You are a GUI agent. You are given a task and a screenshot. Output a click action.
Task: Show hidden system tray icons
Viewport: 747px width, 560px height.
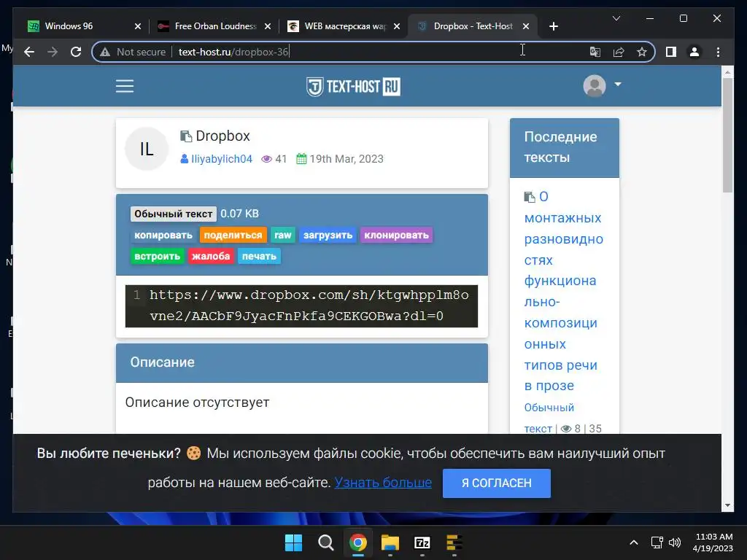634,542
